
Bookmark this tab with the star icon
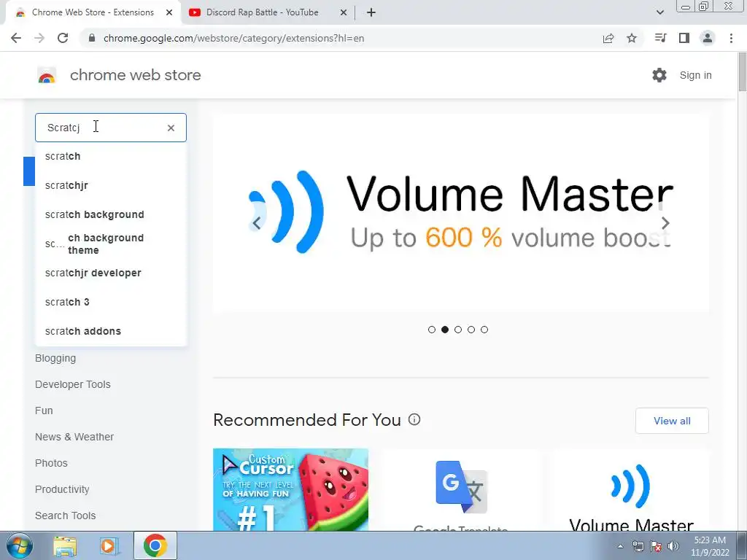[x=632, y=38]
